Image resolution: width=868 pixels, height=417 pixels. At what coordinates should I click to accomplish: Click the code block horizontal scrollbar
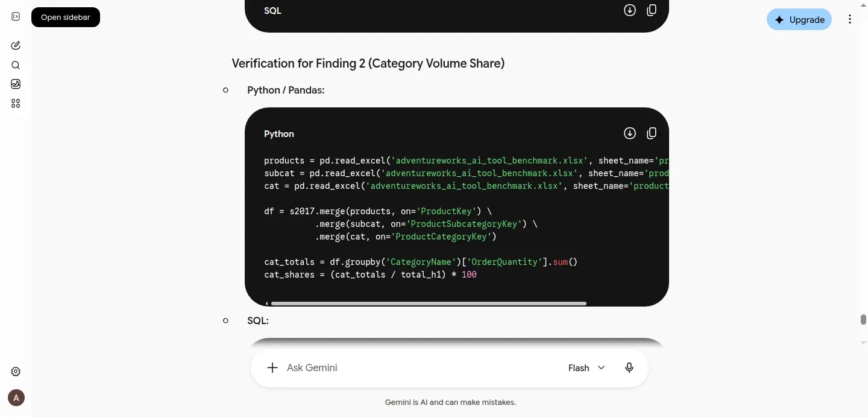(x=429, y=304)
